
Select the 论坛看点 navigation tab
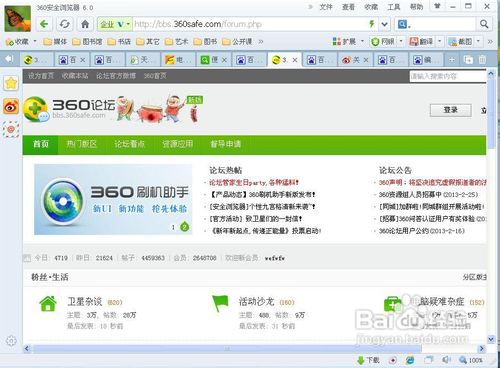click(130, 144)
